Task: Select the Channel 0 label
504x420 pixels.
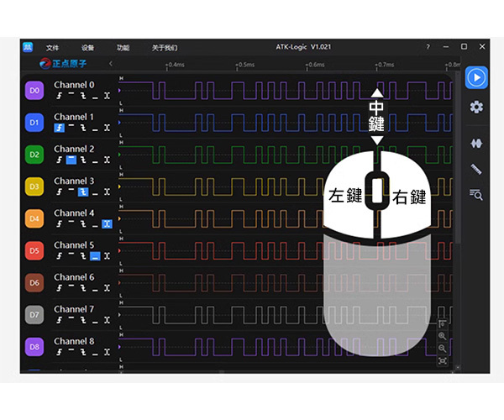Action: tap(74, 85)
